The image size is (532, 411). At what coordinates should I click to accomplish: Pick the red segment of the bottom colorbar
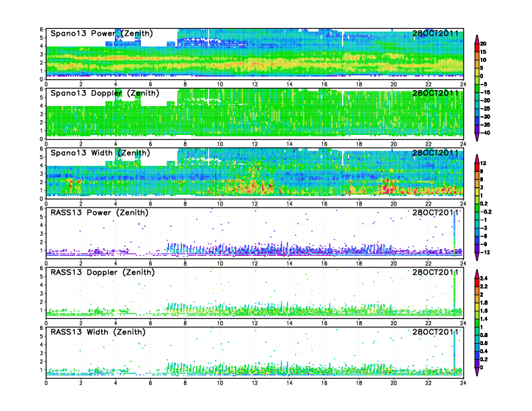[477, 282]
